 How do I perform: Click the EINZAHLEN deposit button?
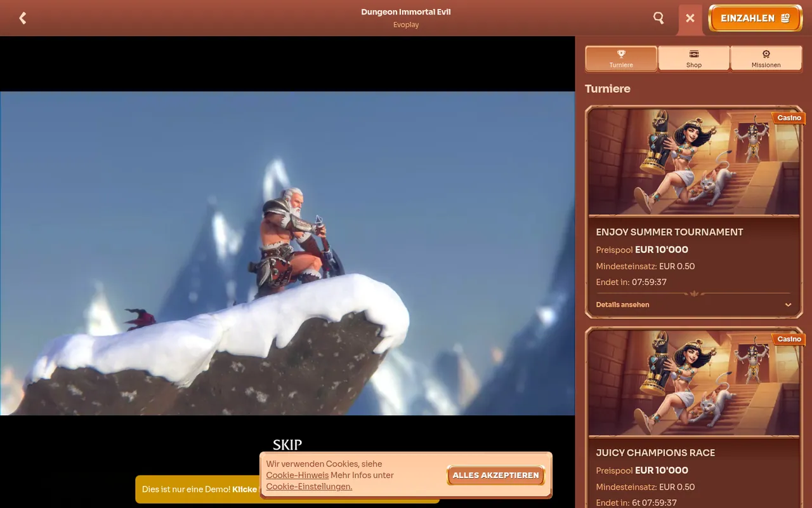(755, 18)
